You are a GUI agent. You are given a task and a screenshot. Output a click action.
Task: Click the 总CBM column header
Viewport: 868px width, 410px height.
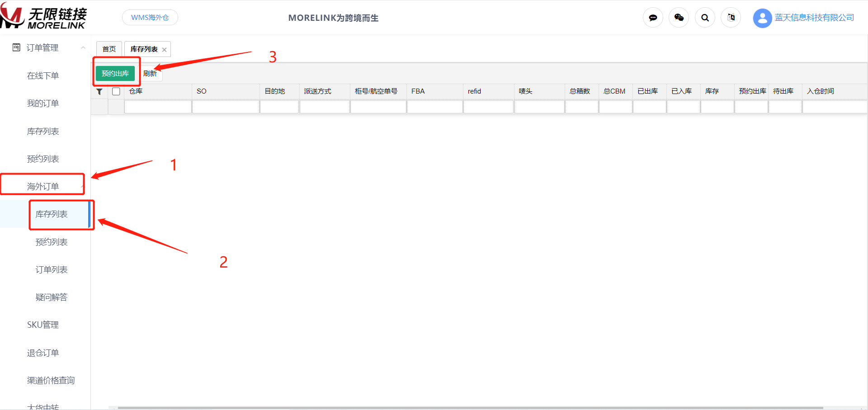(x=615, y=91)
